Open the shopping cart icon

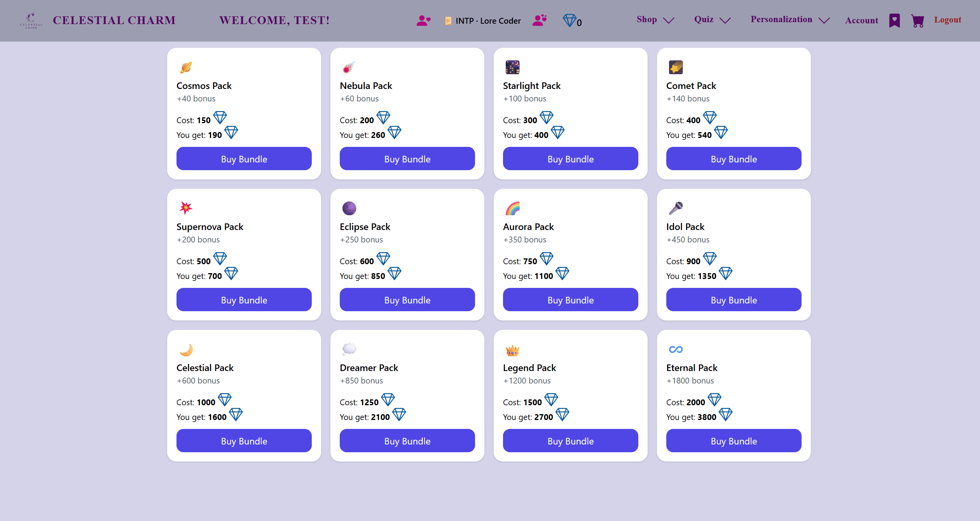pos(917,21)
